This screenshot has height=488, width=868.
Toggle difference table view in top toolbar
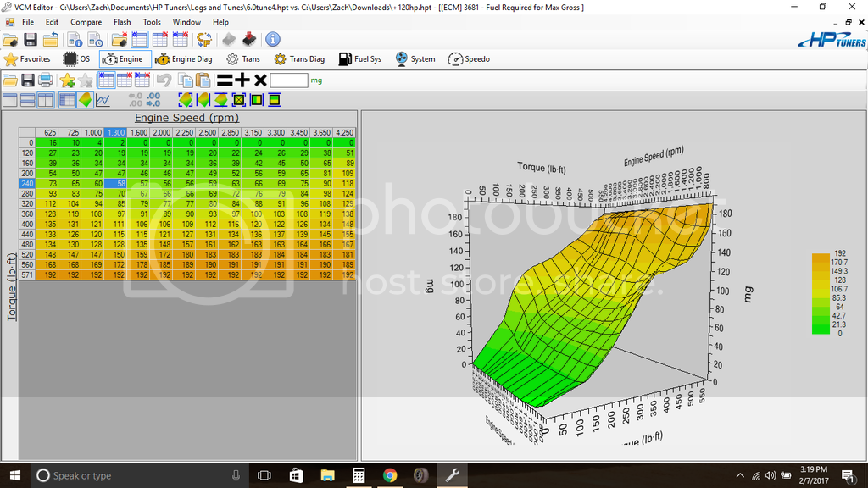[x=181, y=40]
